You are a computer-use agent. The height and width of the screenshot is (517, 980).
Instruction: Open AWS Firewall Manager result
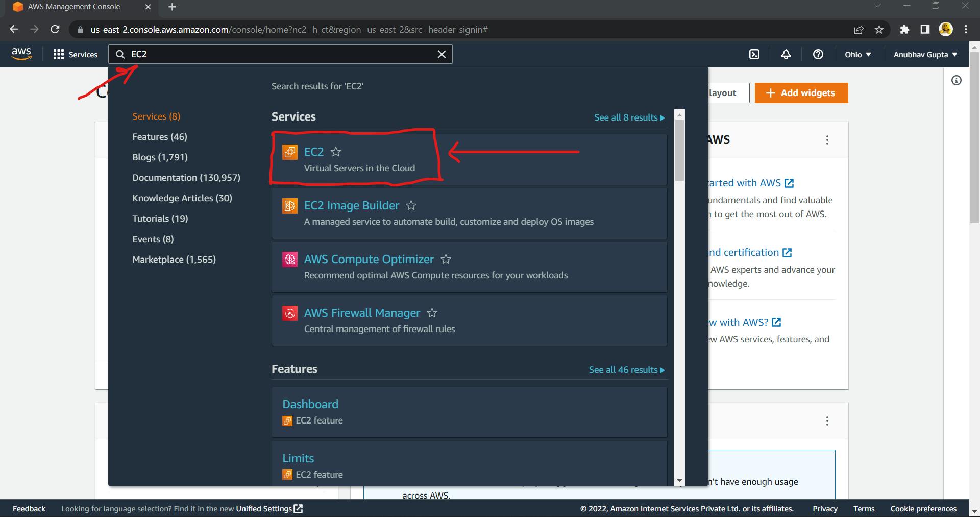362,313
